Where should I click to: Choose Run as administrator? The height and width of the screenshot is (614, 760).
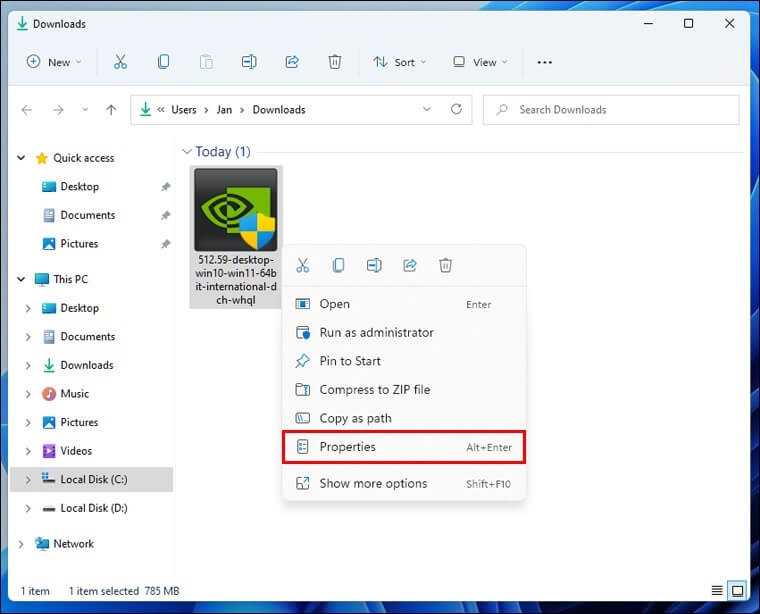[x=404, y=332]
